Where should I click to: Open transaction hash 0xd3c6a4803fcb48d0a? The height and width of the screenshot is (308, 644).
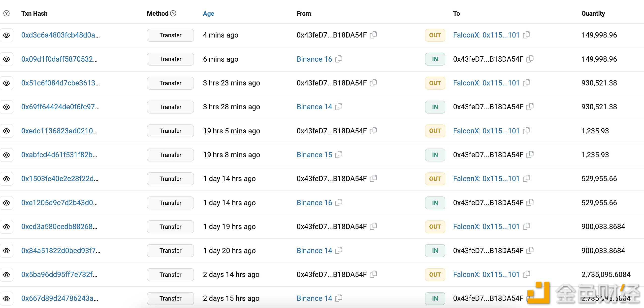pyautogui.click(x=61, y=35)
